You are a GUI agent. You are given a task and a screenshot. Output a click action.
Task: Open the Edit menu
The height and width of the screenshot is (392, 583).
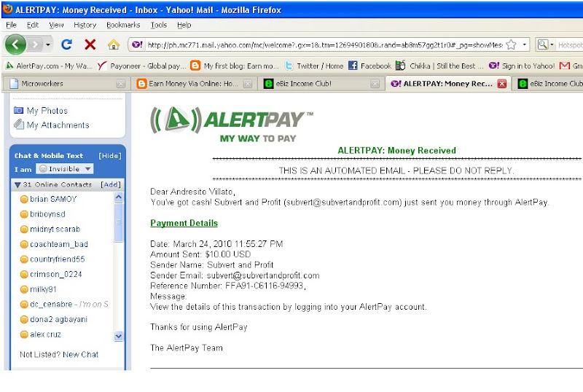tap(33, 25)
